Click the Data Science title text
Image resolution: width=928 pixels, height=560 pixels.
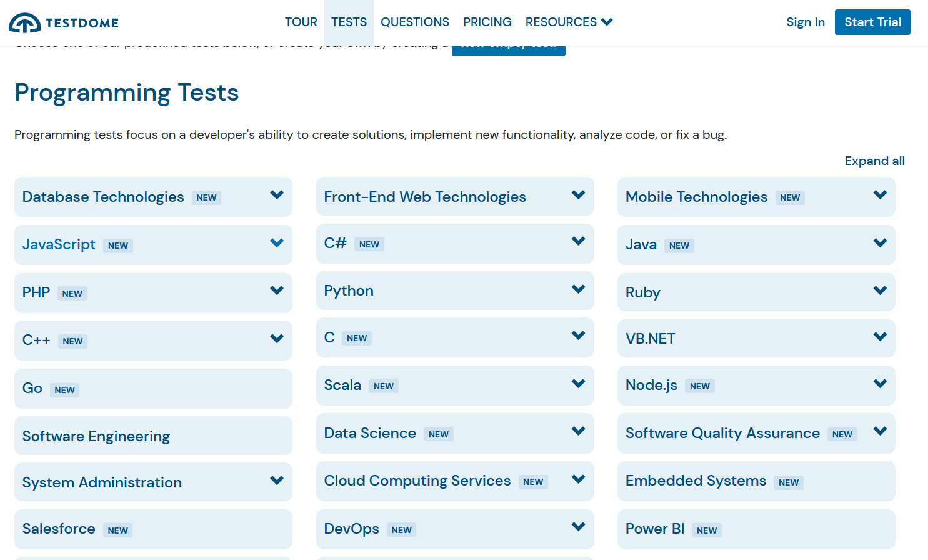(x=370, y=433)
